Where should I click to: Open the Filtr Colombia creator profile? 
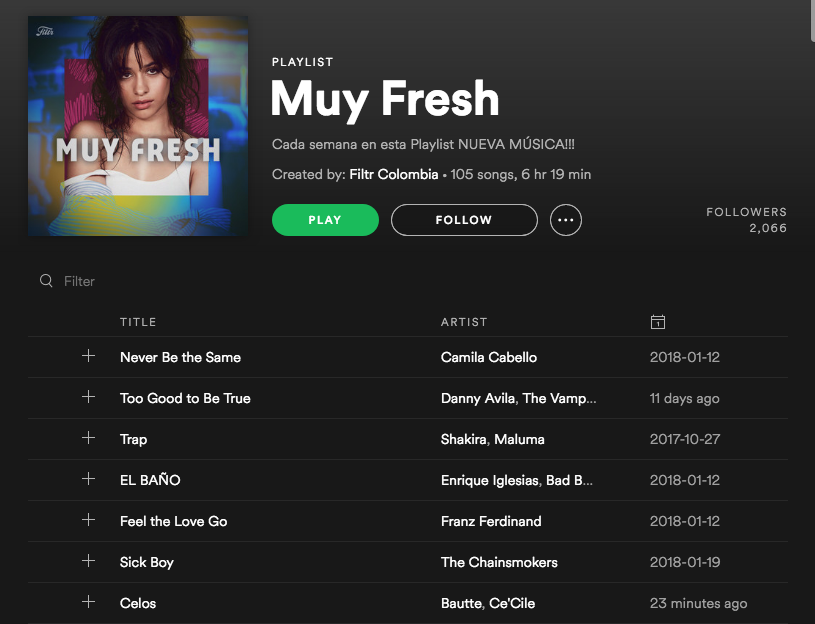pyautogui.click(x=393, y=174)
